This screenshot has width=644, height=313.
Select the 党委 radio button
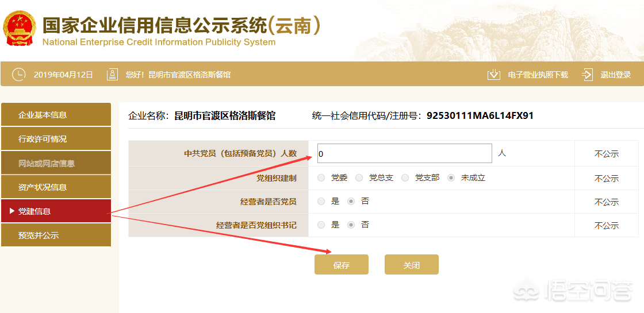pos(321,178)
